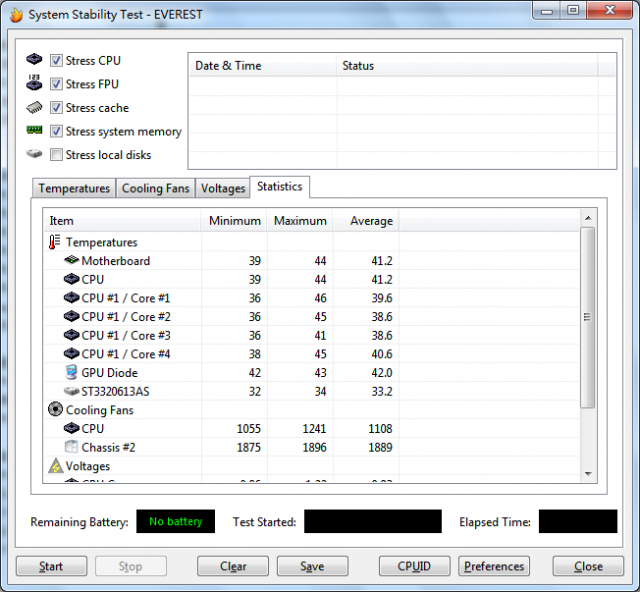The width and height of the screenshot is (640, 592).
Task: Click the statistics list scrollbar thumb
Action: 588,317
